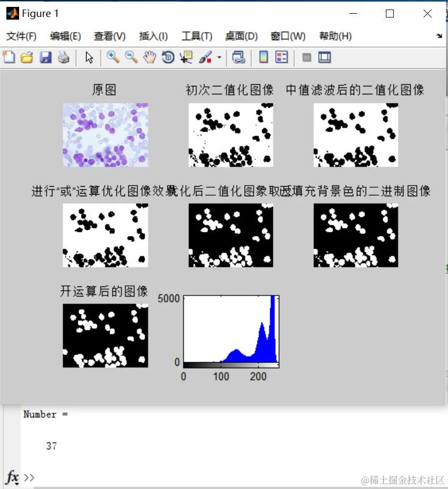This screenshot has width=448, height=489.
Task: Open file using the folder icon
Action: click(27, 57)
